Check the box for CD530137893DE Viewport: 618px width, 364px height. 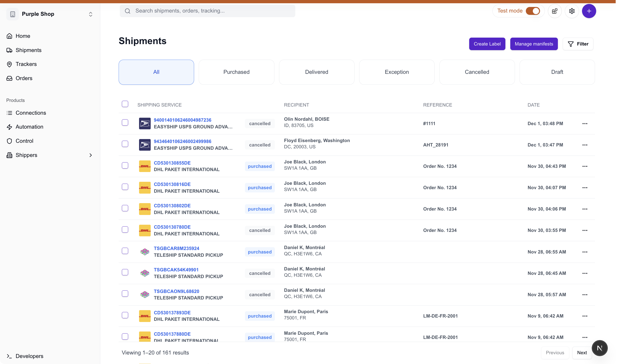125,315
